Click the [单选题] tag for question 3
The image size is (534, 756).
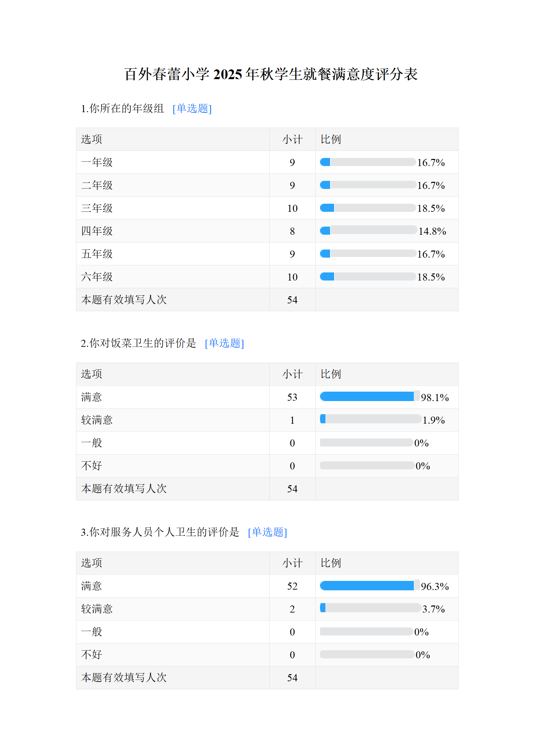[267, 532]
